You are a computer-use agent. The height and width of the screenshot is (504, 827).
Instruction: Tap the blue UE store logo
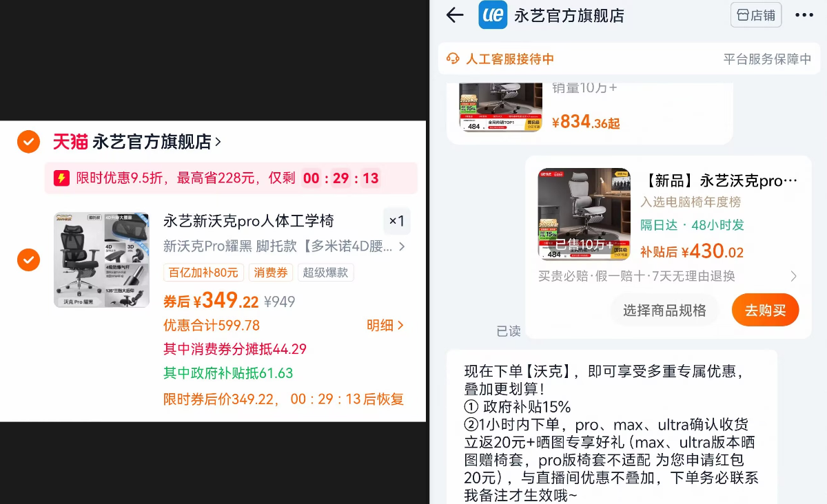point(493,15)
